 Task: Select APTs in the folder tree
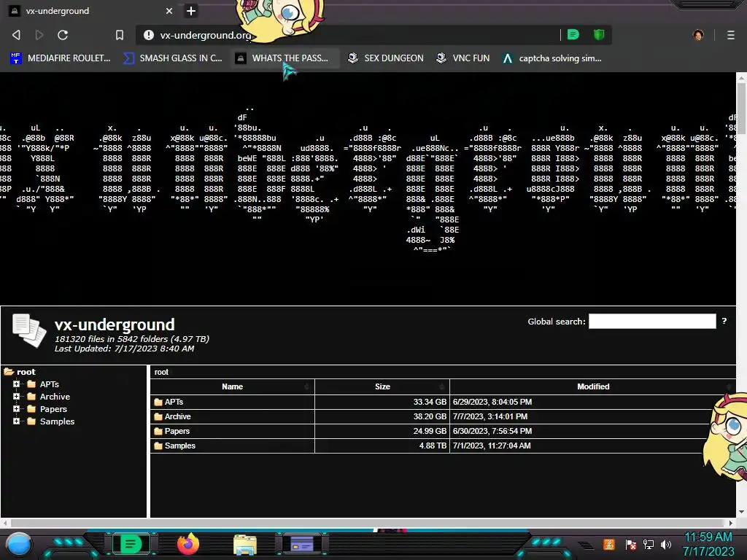(49, 384)
